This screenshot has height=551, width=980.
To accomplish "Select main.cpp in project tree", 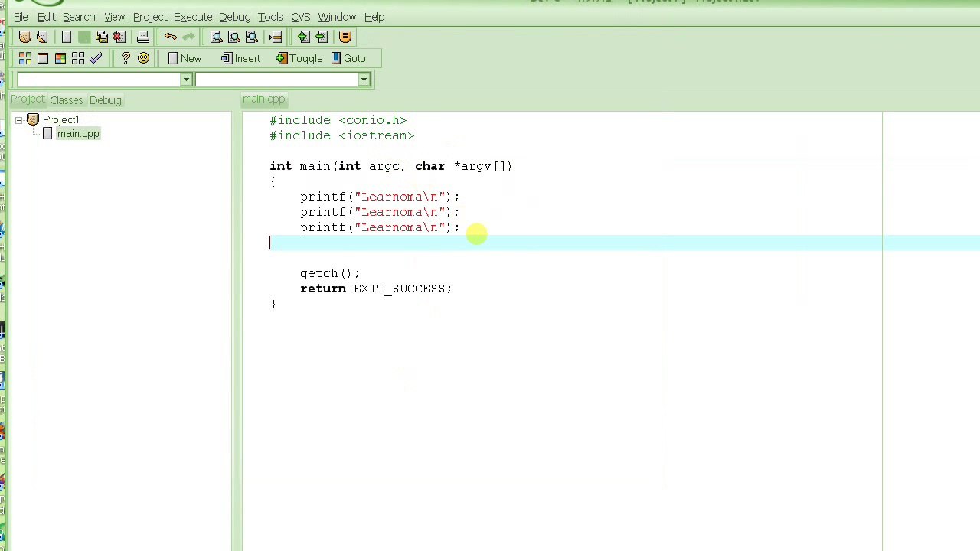I will click(78, 134).
